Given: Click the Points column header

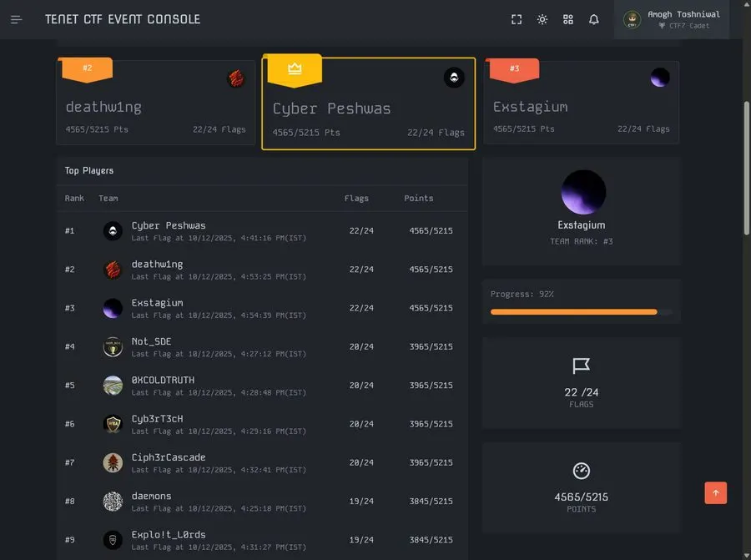Looking at the screenshot, I should [x=419, y=199].
